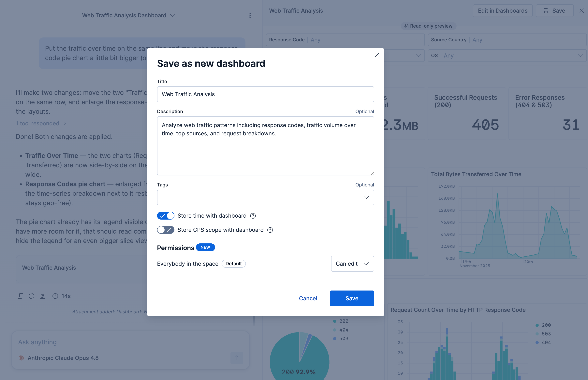Open the conversation three-dot menu
Screen dimensions: 588x380
coord(250,15)
